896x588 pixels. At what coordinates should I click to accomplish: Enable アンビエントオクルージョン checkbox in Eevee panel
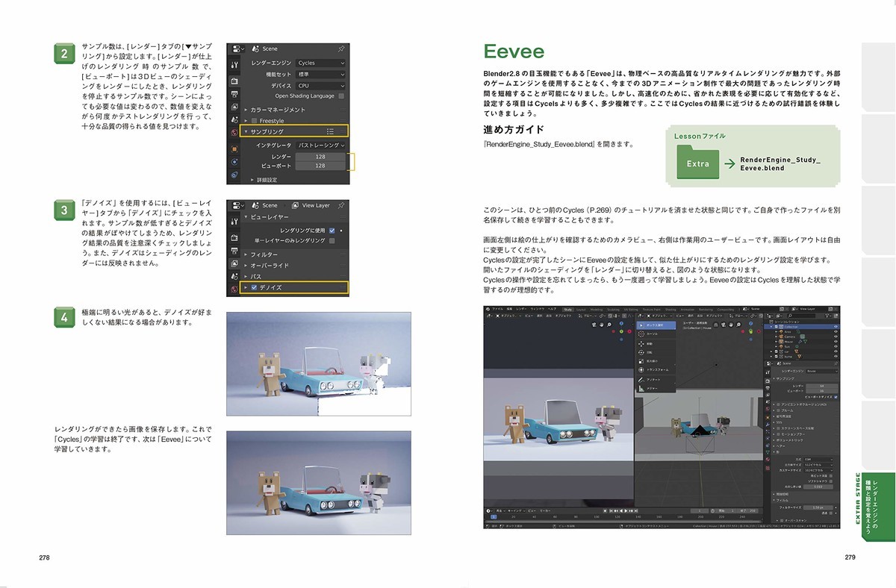click(x=778, y=404)
